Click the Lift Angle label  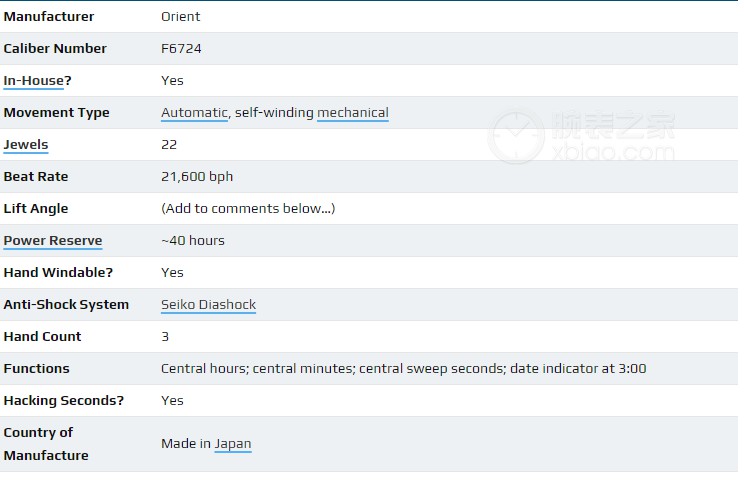(36, 209)
